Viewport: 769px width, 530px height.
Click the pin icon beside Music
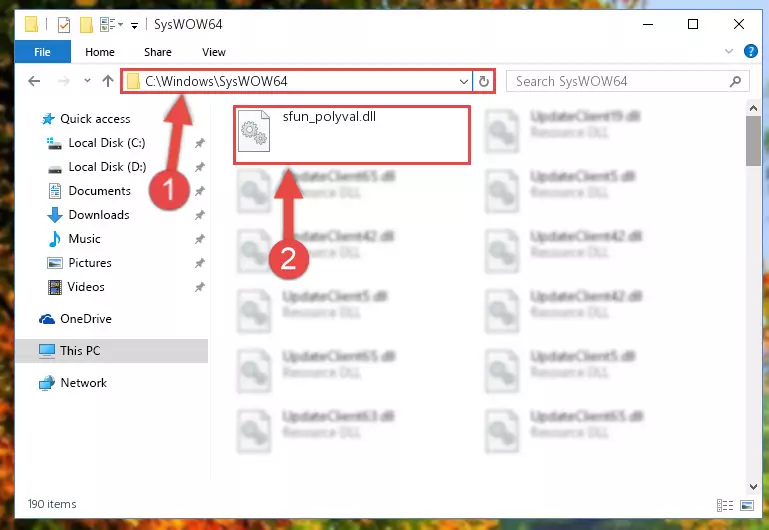pos(199,239)
